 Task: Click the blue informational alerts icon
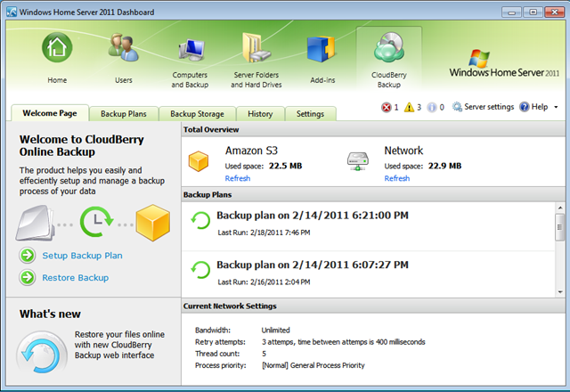pyautogui.click(x=431, y=107)
